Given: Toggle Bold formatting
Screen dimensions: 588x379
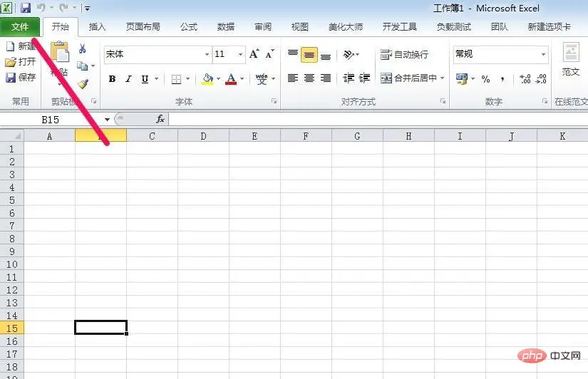Looking at the screenshot, I should click(112, 79).
